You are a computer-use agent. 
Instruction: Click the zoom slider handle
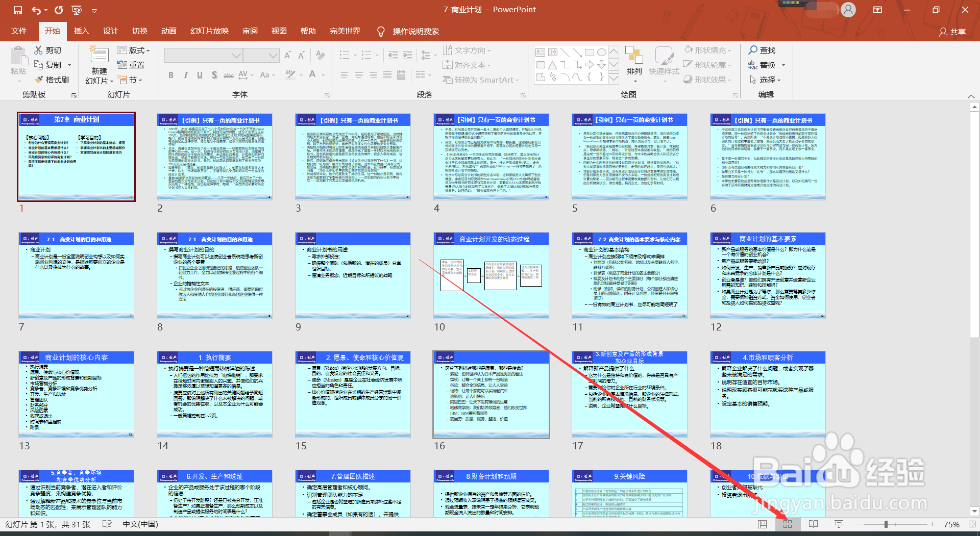(x=886, y=524)
